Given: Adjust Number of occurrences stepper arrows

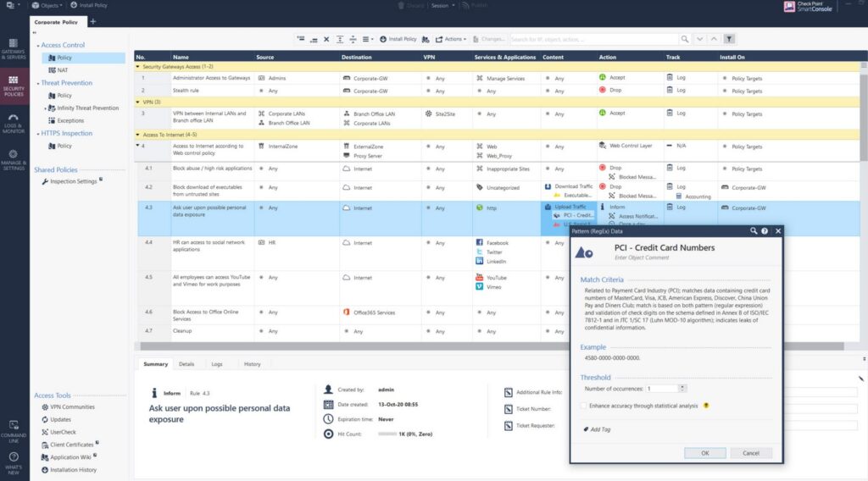Looking at the screenshot, I should 682,389.
